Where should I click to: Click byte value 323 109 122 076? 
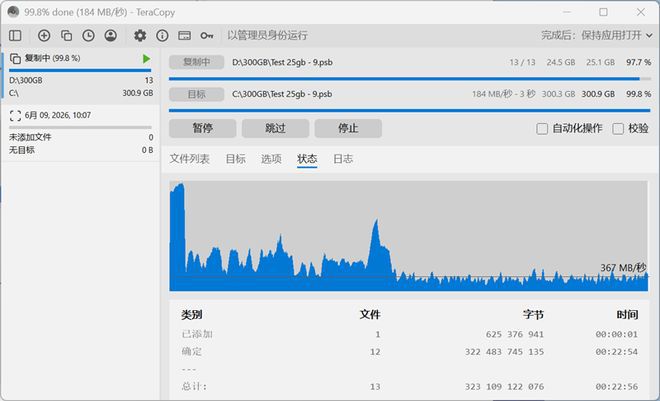[504, 386]
